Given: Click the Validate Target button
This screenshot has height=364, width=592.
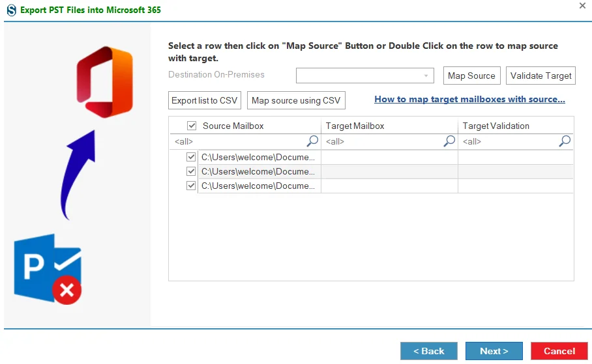Looking at the screenshot, I should point(540,76).
